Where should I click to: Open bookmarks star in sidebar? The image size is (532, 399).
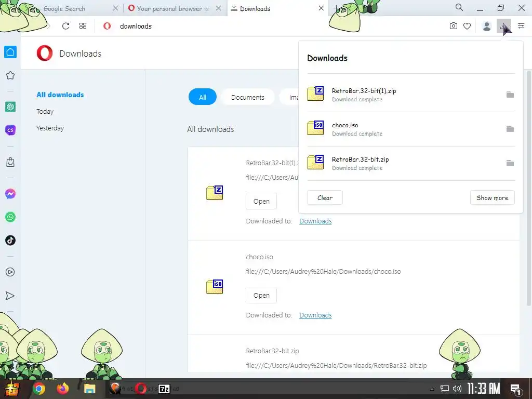[10, 75]
